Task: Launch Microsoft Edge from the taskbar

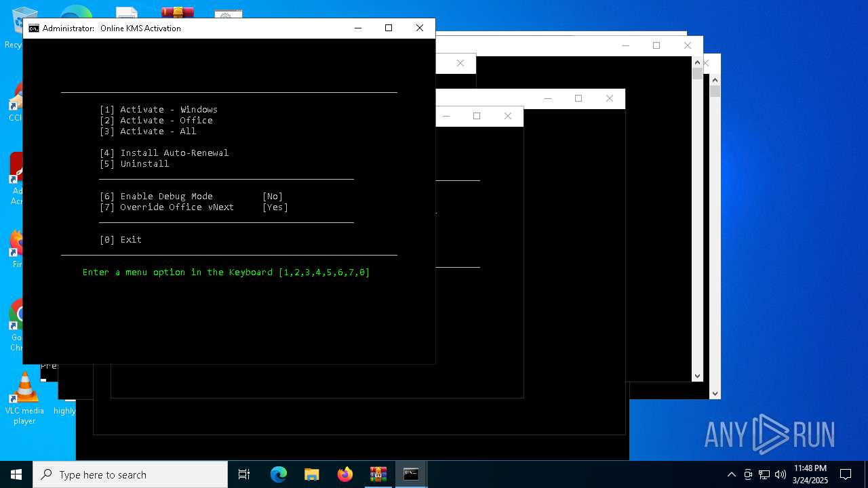Action: click(x=279, y=474)
